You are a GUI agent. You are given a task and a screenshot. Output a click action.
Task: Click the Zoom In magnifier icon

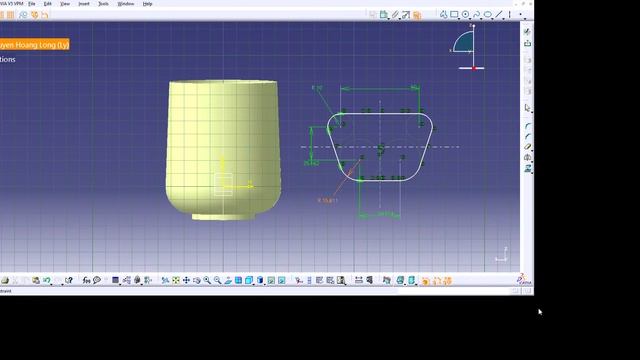pos(207,280)
